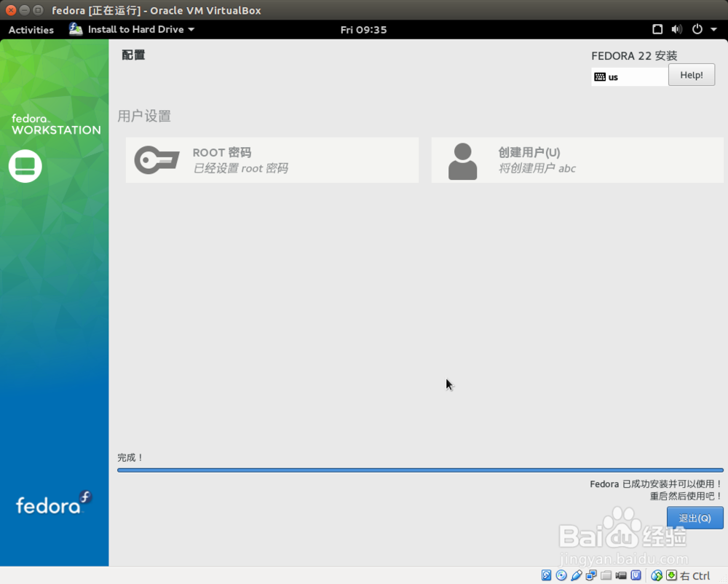Click the VirtualBox shared folders status icon

606,576
